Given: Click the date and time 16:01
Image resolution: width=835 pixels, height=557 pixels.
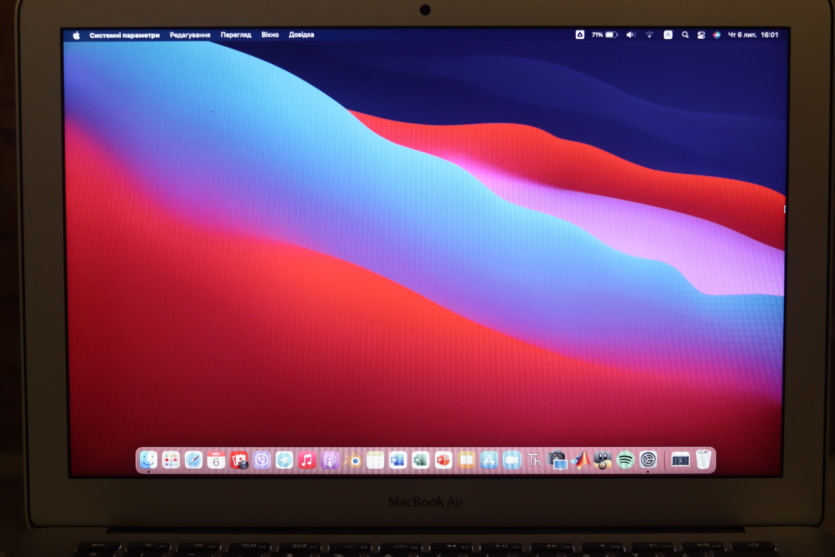Looking at the screenshot, I should (753, 35).
